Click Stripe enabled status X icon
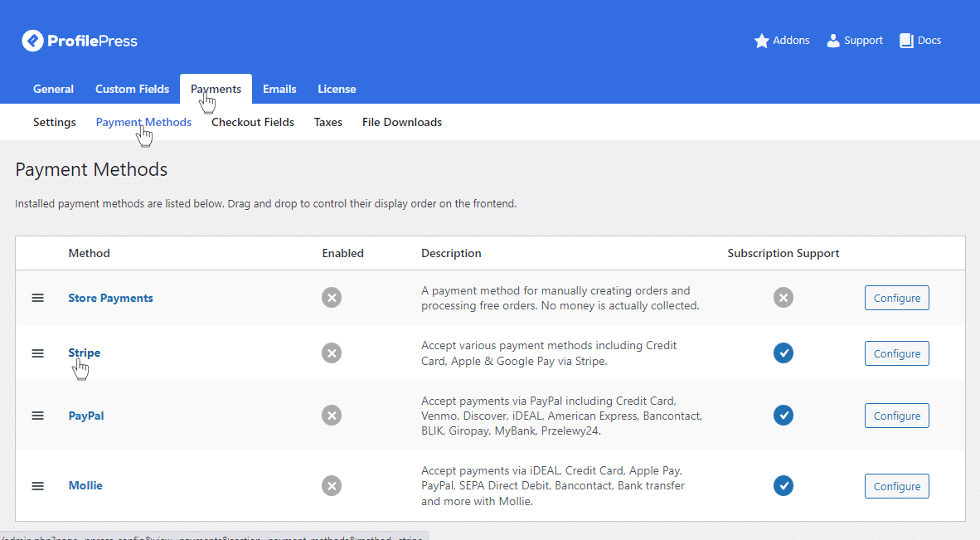This screenshot has width=980, height=540. point(332,353)
